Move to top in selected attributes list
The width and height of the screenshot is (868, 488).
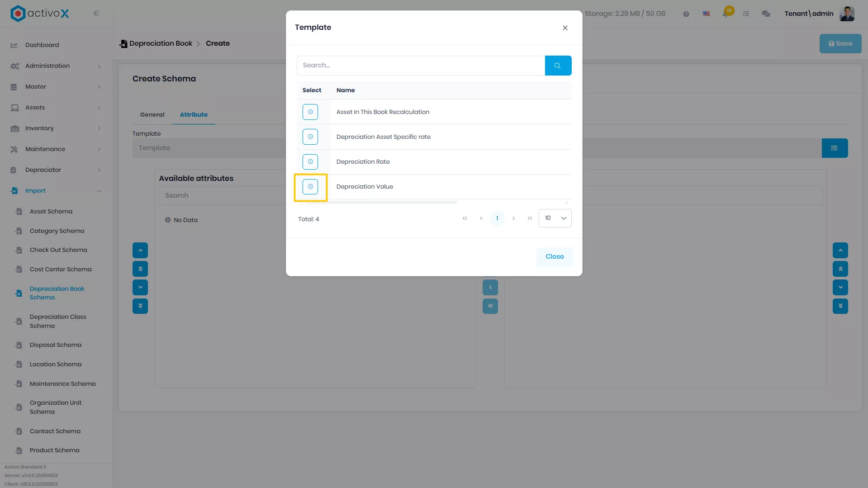point(840,269)
